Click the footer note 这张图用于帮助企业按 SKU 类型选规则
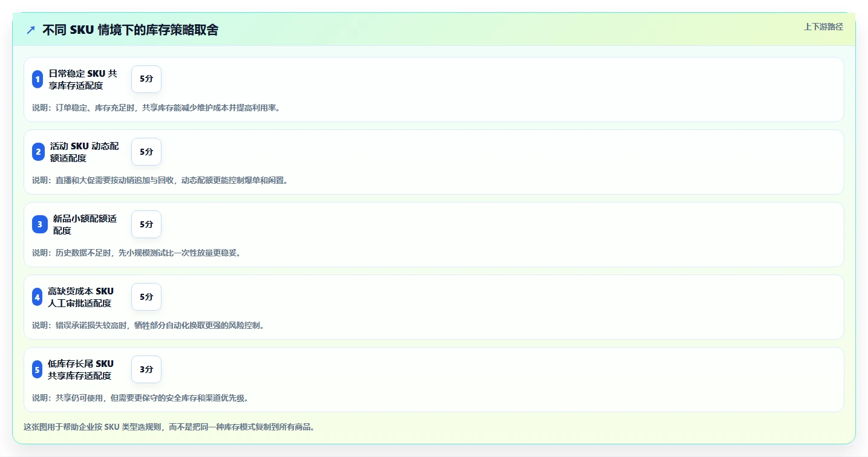The width and height of the screenshot is (868, 457). 169,427
